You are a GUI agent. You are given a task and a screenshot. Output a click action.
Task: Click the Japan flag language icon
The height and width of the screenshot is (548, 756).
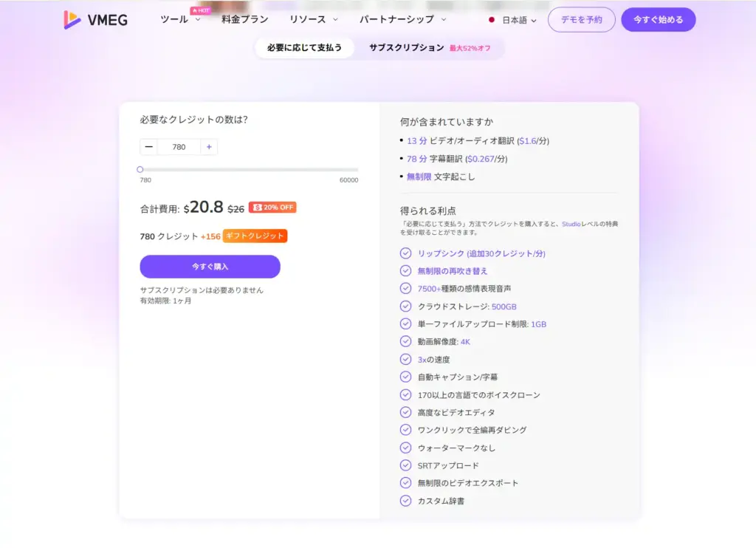[x=491, y=20]
